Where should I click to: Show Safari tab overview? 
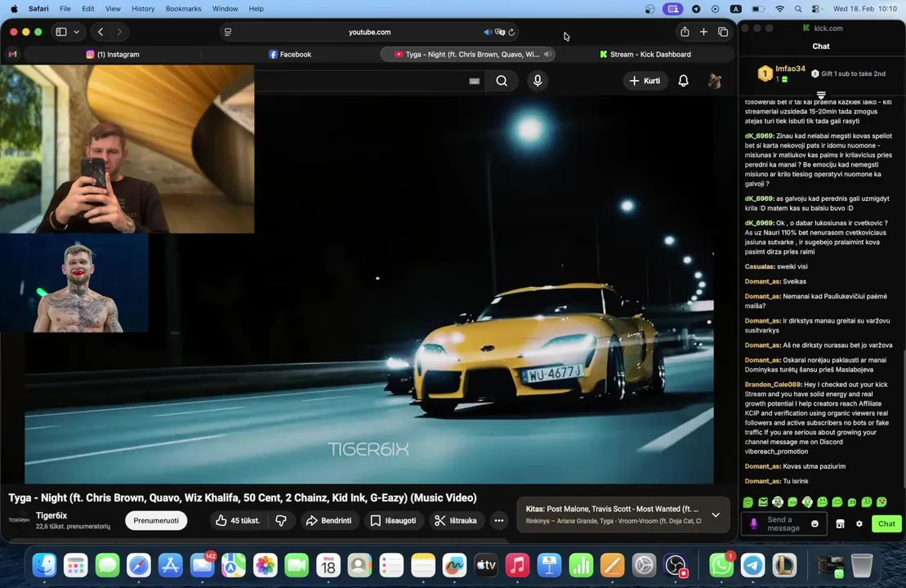(x=723, y=32)
